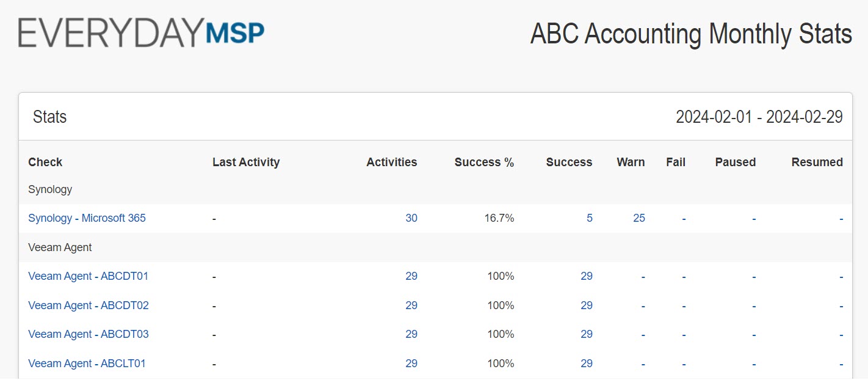Click the Success % column header
The image size is (868, 380).
click(x=484, y=163)
